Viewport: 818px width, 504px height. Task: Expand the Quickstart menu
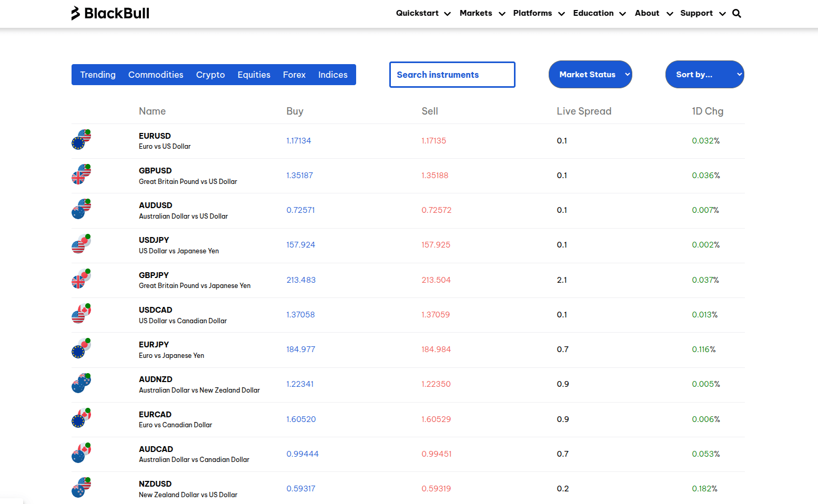coord(423,13)
